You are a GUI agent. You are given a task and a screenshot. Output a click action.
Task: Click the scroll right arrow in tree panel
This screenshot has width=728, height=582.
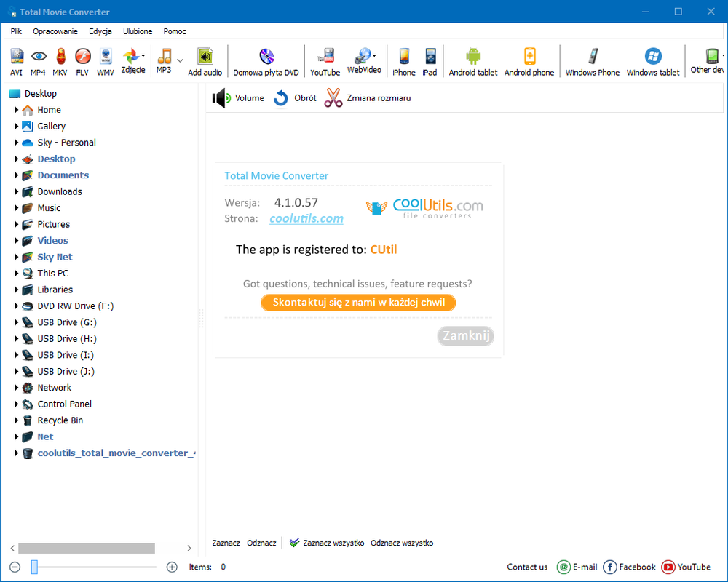pyautogui.click(x=189, y=548)
